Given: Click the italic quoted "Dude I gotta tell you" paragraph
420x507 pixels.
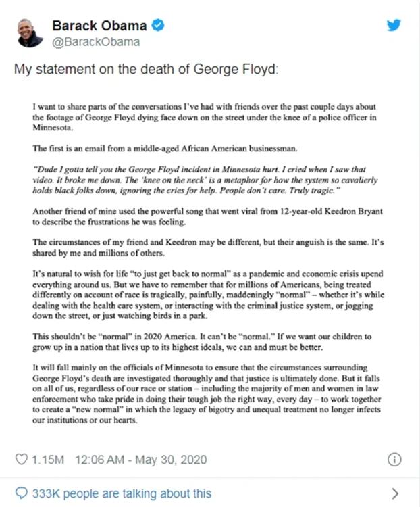Looking at the screenshot, I should (x=205, y=180).
